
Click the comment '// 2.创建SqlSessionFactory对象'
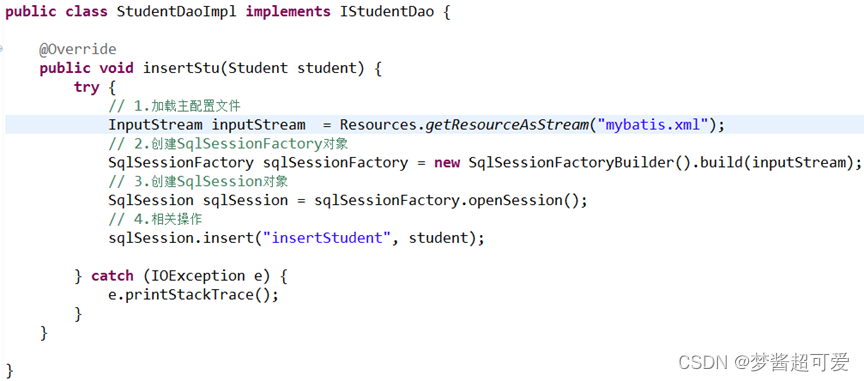tap(228, 144)
